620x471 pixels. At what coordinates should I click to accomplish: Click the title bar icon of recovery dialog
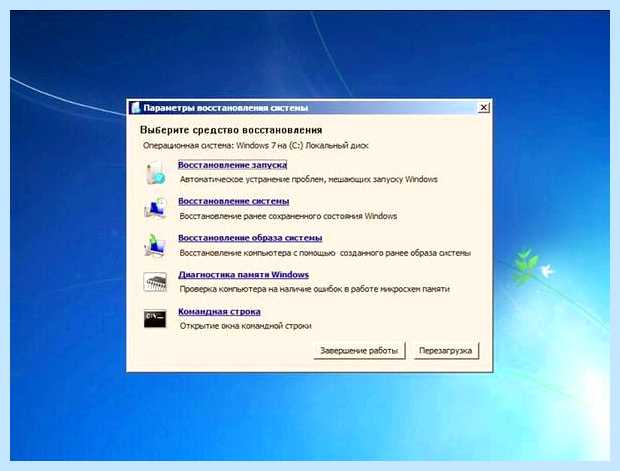(x=136, y=108)
